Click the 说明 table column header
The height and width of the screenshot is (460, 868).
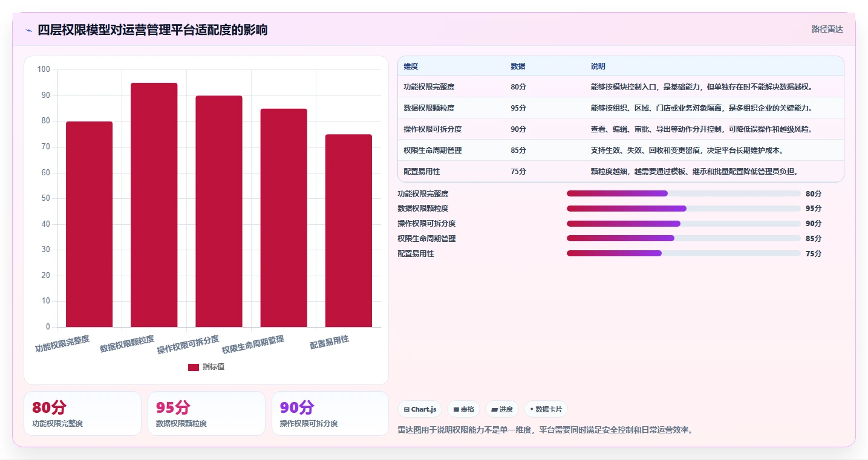[598, 66]
